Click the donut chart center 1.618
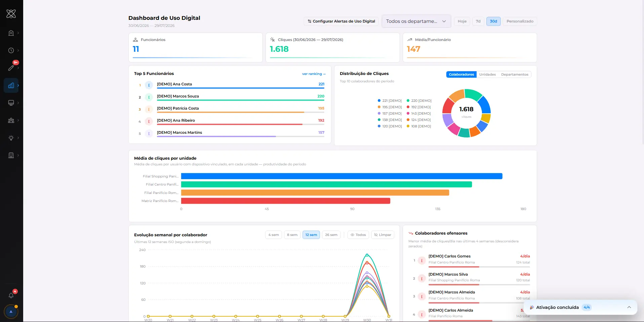Screen dimensions: 644x322 (466, 109)
